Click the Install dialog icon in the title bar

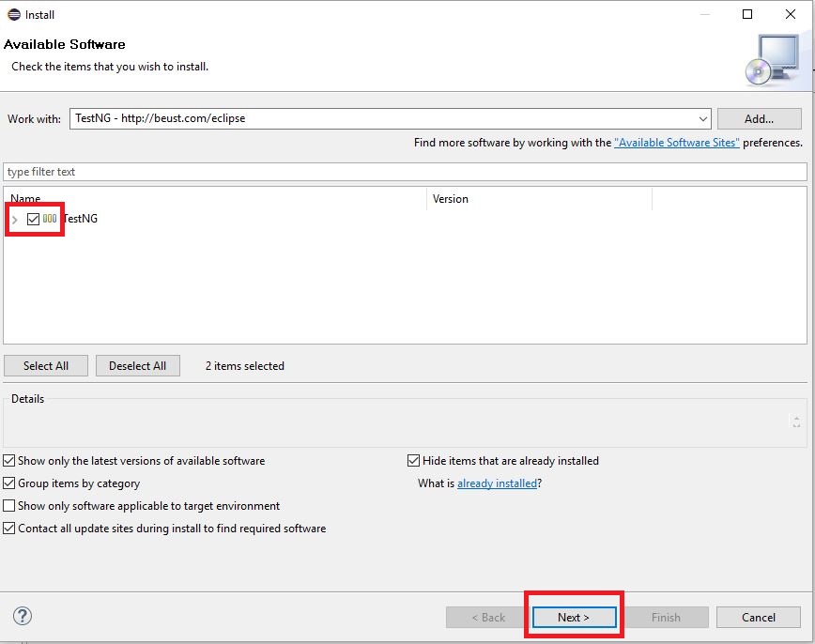coord(13,14)
